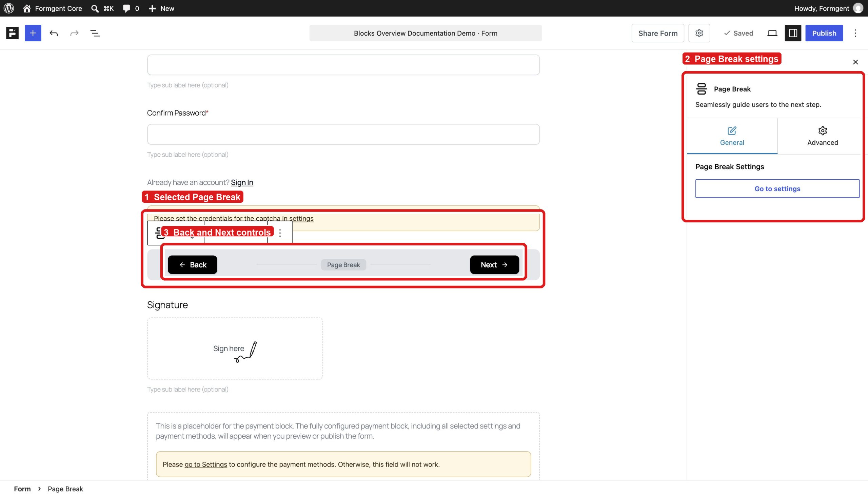The height and width of the screenshot is (497, 868).
Task: Click the payment block placeholder text
Action: click(x=338, y=431)
